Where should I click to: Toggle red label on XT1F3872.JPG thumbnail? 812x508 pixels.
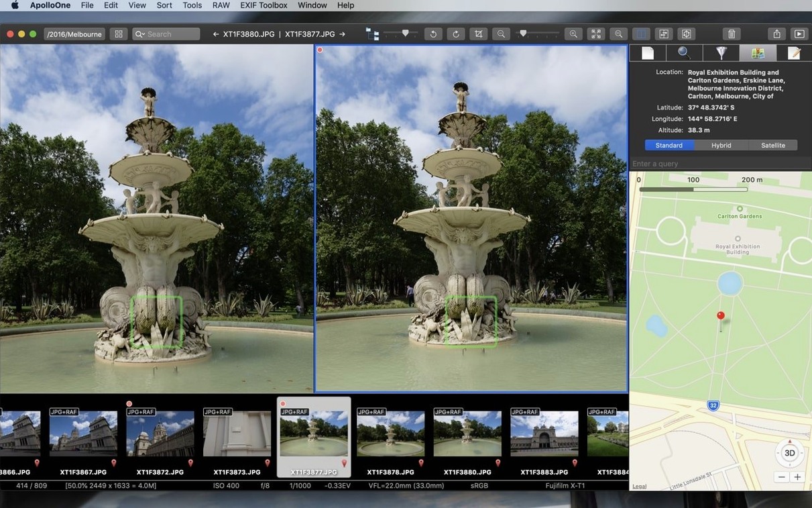129,404
